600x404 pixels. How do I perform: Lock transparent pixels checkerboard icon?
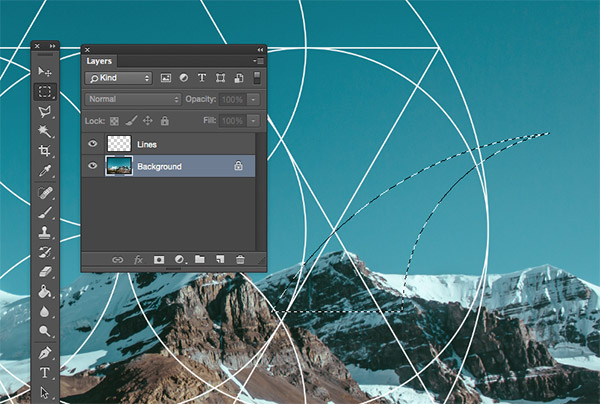click(114, 121)
